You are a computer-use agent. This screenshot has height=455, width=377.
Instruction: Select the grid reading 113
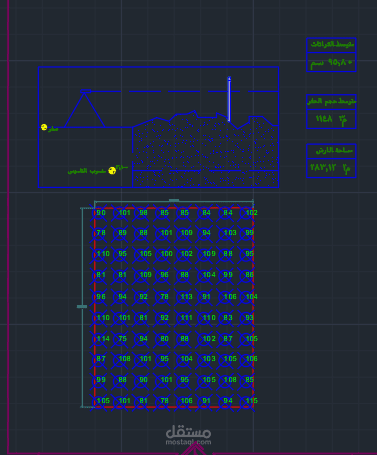coord(186,297)
